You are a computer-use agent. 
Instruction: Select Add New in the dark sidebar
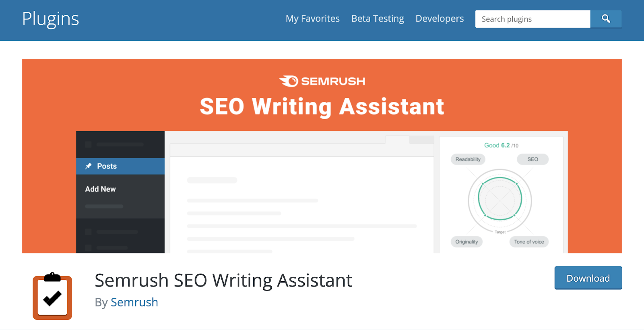pyautogui.click(x=100, y=189)
